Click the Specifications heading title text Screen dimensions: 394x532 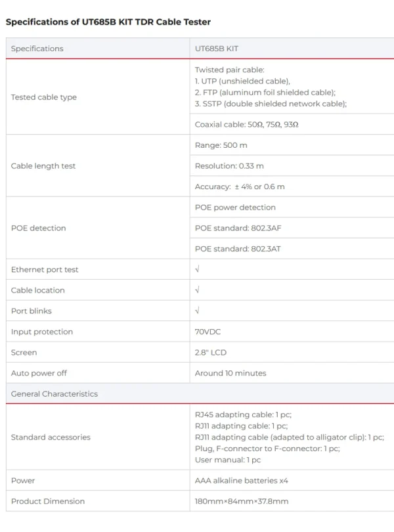[x=108, y=22]
